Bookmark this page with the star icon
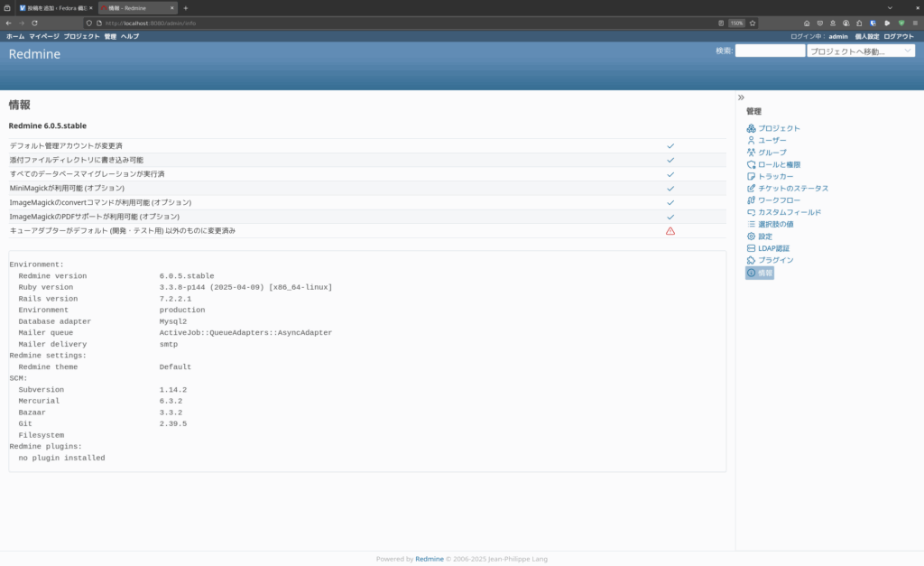The image size is (924, 566). [753, 23]
